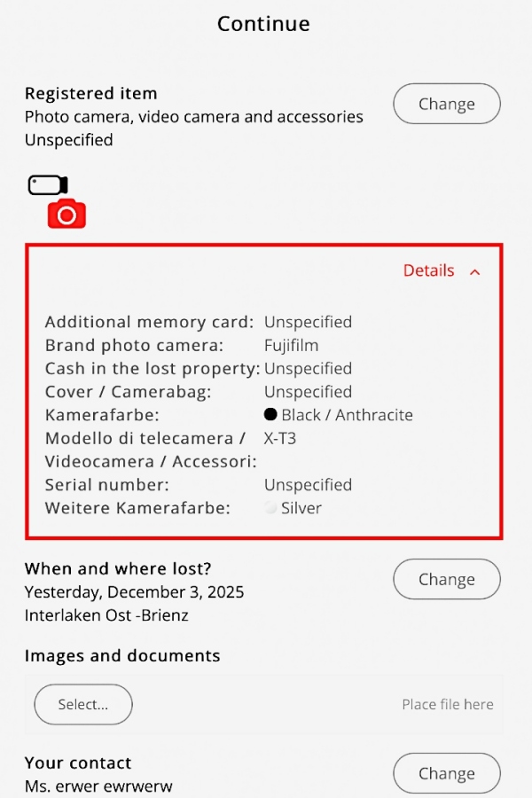Click the contact name Ms. erwer ewrwerw
Image resolution: width=532 pixels, height=798 pixels.
tap(98, 786)
